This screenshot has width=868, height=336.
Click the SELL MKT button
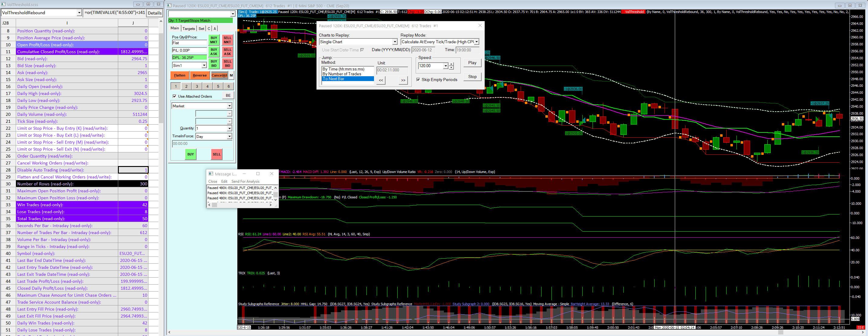pos(227,40)
